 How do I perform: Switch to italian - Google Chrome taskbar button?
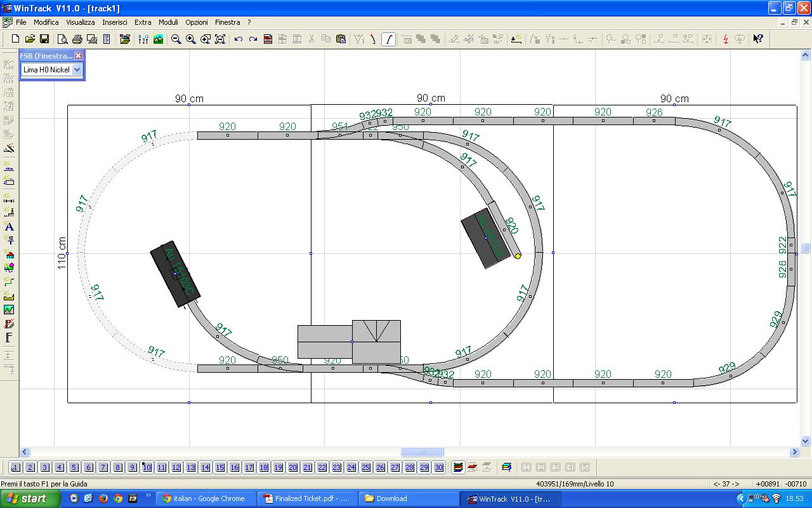(207, 498)
